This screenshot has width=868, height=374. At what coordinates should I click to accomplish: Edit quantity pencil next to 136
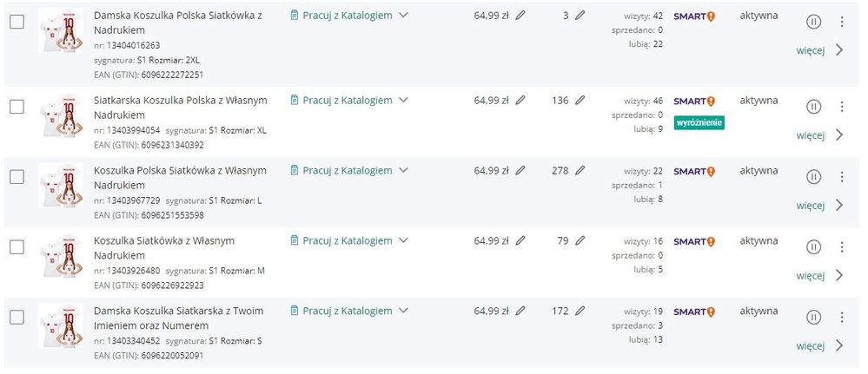pos(580,101)
